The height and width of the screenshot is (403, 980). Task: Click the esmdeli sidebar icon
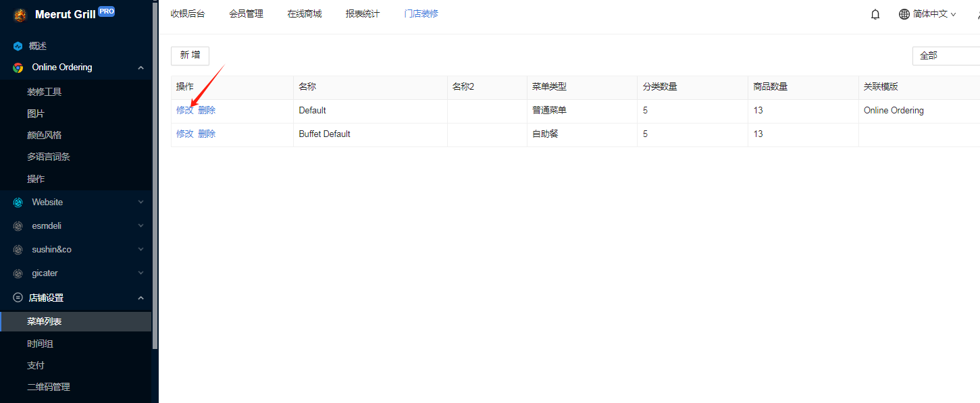tap(18, 226)
